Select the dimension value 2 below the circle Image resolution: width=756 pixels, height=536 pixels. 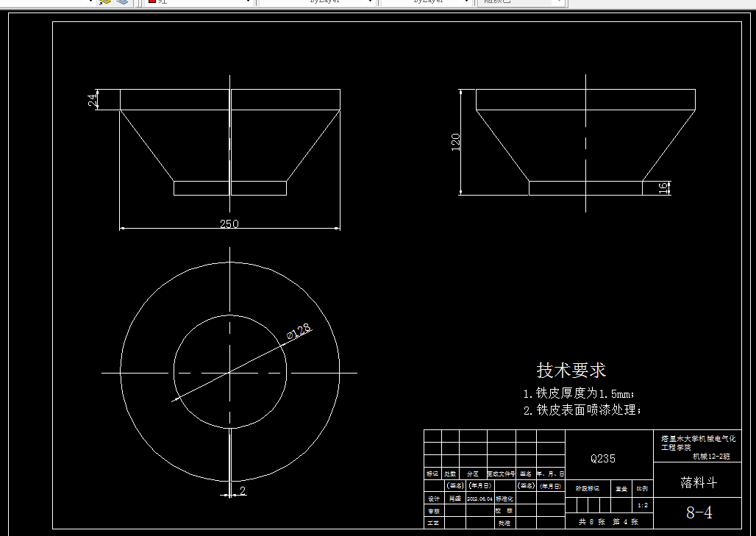(243, 490)
